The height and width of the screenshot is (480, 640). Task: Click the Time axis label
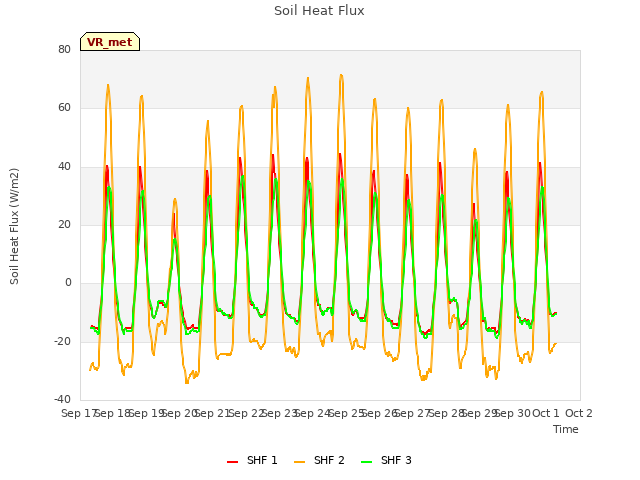[566, 429]
